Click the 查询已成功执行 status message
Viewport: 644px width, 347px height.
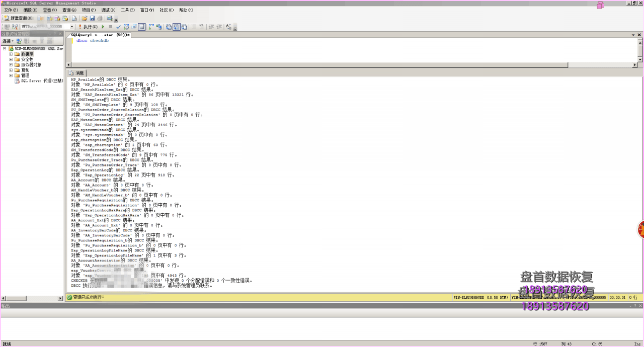[x=88, y=297]
